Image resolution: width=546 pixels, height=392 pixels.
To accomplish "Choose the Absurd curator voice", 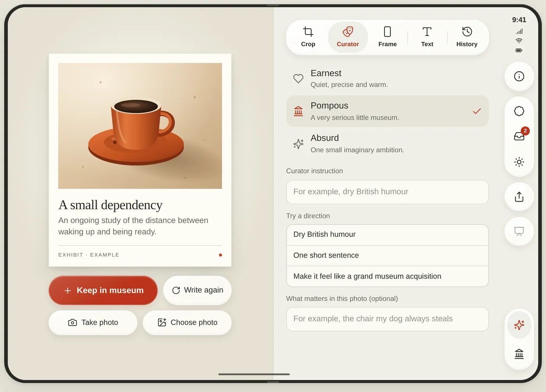I will [x=387, y=143].
